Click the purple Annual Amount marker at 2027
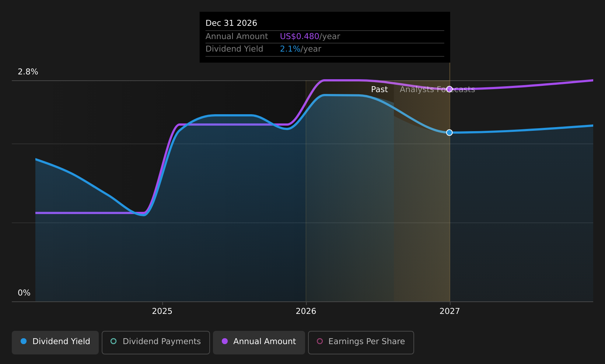605x364 pixels. point(450,89)
